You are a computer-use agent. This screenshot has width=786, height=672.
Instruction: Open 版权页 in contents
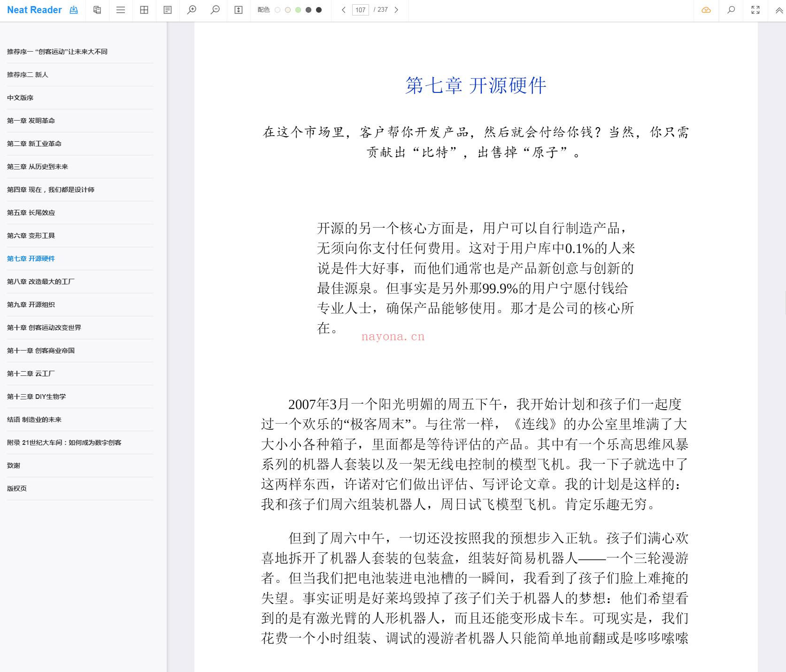click(x=17, y=489)
